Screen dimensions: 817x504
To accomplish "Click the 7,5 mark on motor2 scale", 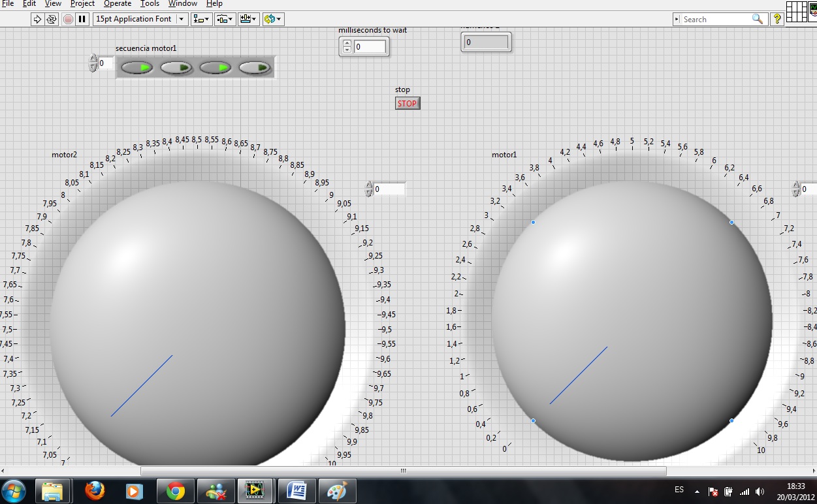I will [7, 330].
